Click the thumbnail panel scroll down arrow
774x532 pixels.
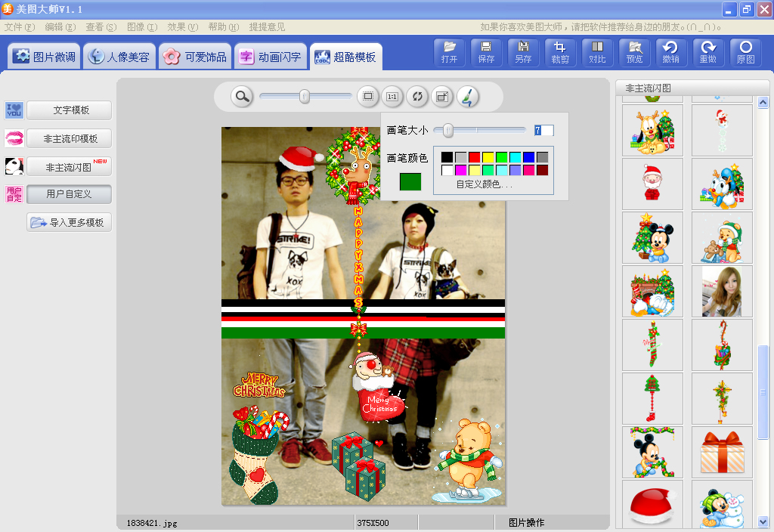[763, 521]
